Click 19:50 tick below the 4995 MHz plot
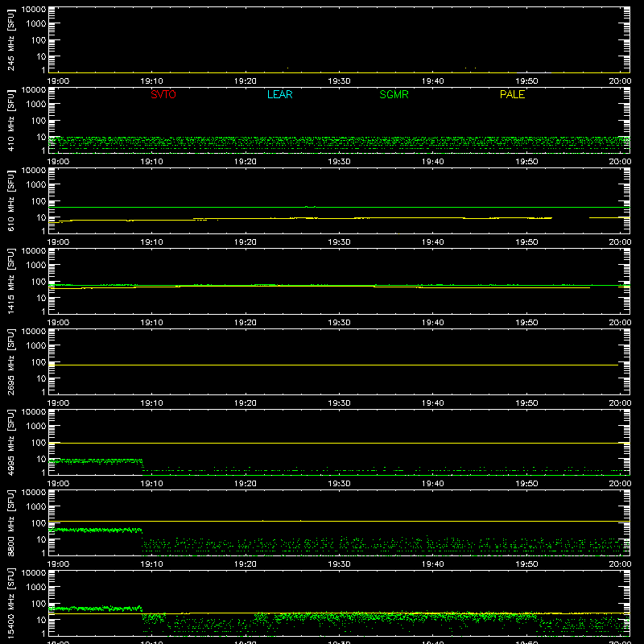This screenshot has height=644, width=644. 526,484
